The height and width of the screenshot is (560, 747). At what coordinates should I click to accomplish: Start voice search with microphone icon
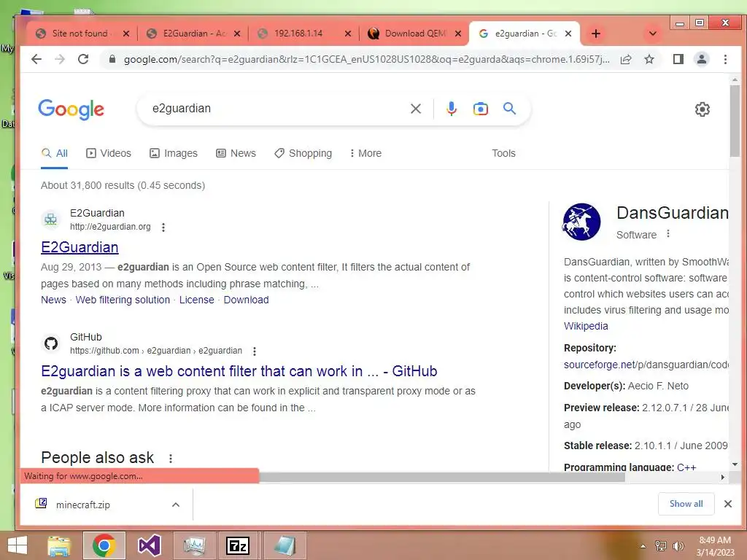451,109
